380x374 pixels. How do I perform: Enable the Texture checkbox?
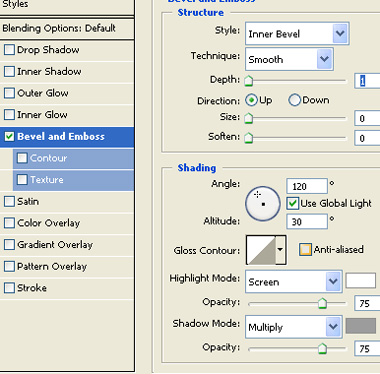point(22,180)
